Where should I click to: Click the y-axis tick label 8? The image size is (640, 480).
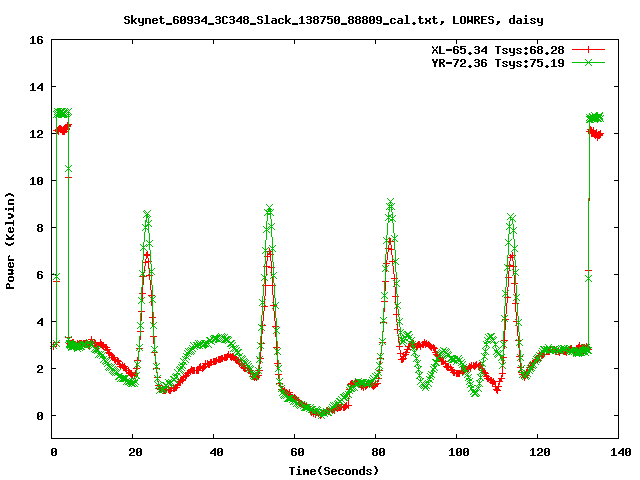point(40,228)
